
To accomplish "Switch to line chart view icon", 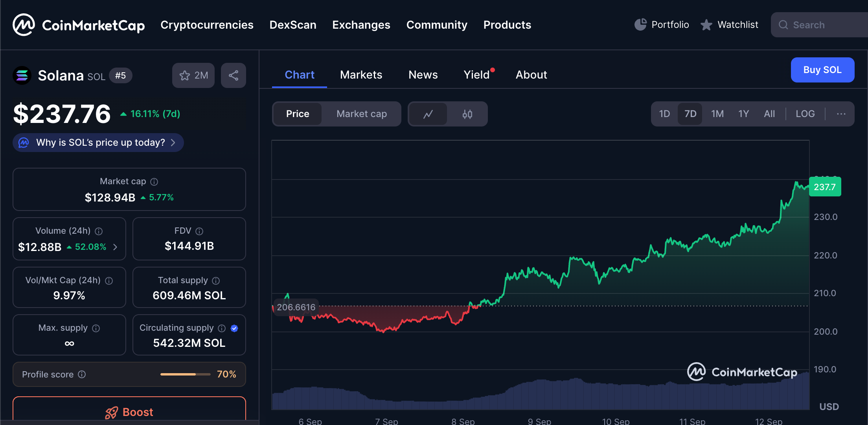I will click(428, 114).
